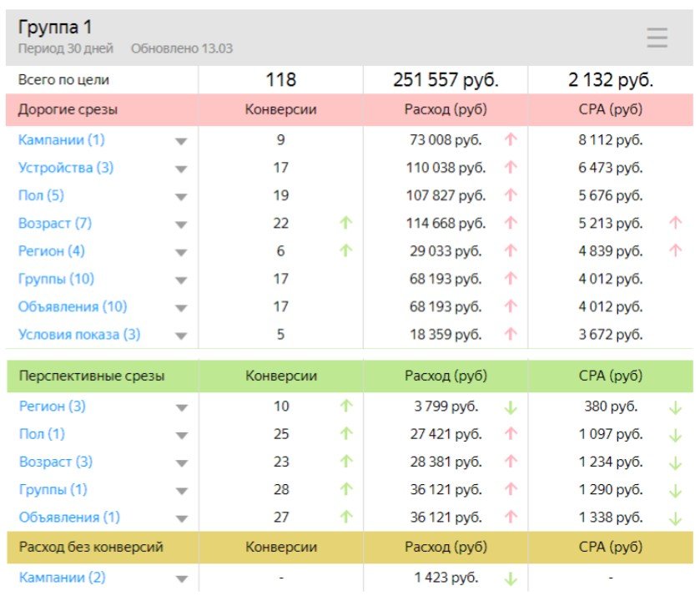
Task: Select the pink Дорогие срезы section header
Action: click(x=68, y=109)
